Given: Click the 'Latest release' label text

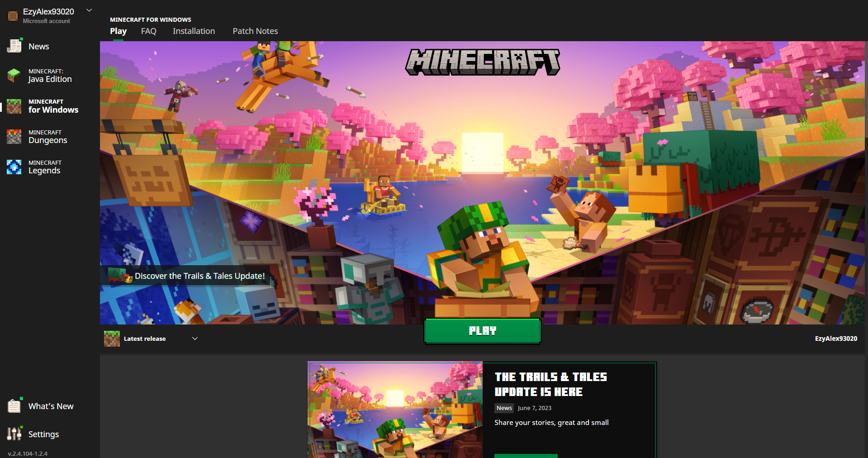Looking at the screenshot, I should (x=145, y=339).
